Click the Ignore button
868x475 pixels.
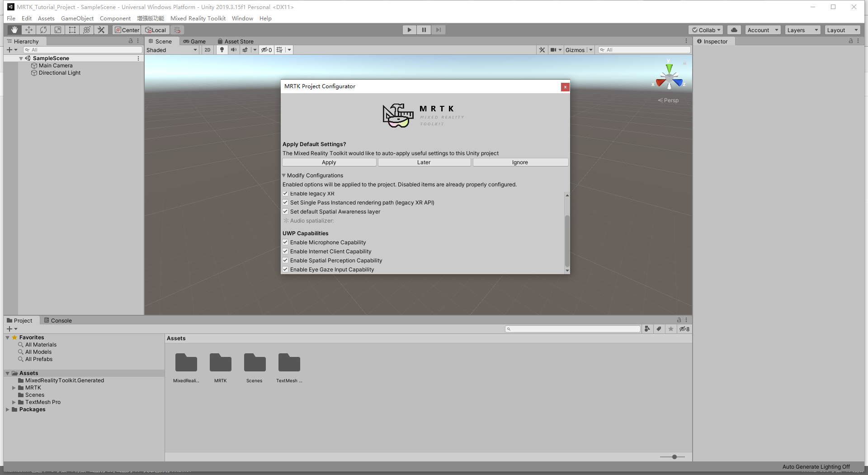520,162
